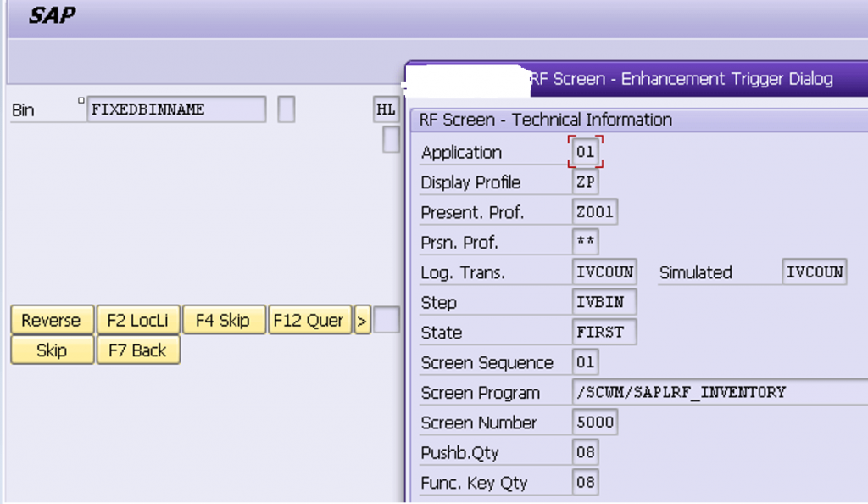Click the Step field IVBIN
868x504 pixels.
pyautogui.click(x=604, y=302)
